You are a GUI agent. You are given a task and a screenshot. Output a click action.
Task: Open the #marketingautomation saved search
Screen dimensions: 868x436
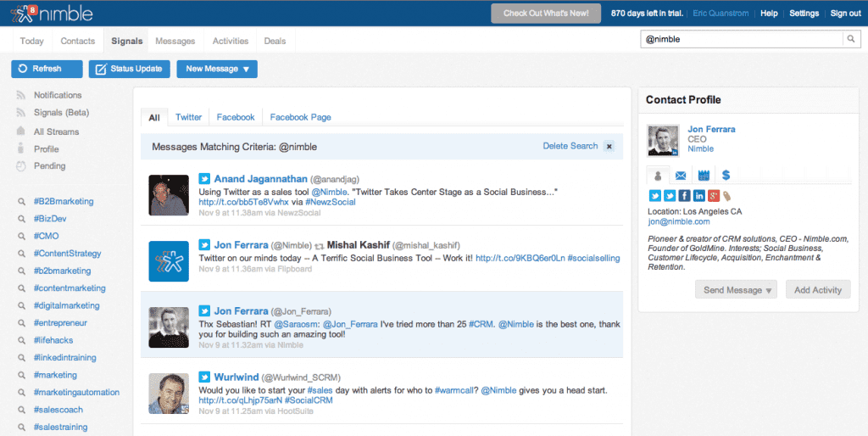pyautogui.click(x=76, y=392)
